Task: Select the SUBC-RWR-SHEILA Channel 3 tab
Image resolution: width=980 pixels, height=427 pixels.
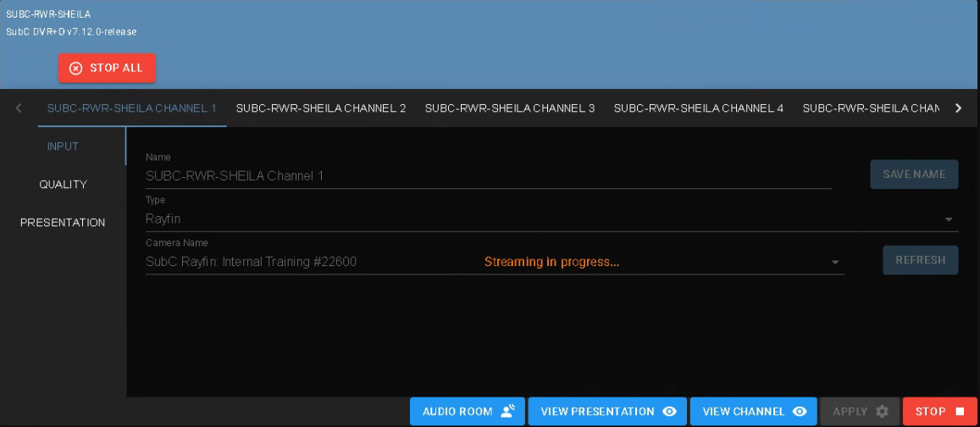Action: tap(510, 108)
